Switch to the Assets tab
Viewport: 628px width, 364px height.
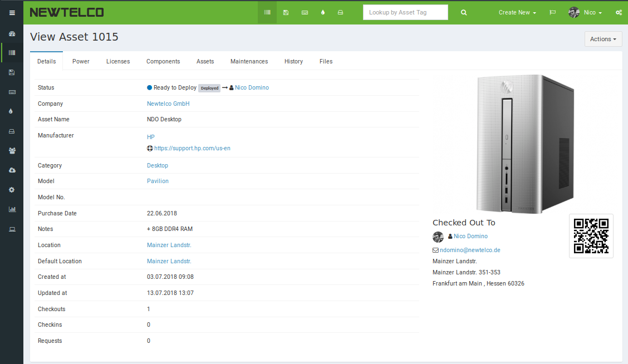coord(205,61)
